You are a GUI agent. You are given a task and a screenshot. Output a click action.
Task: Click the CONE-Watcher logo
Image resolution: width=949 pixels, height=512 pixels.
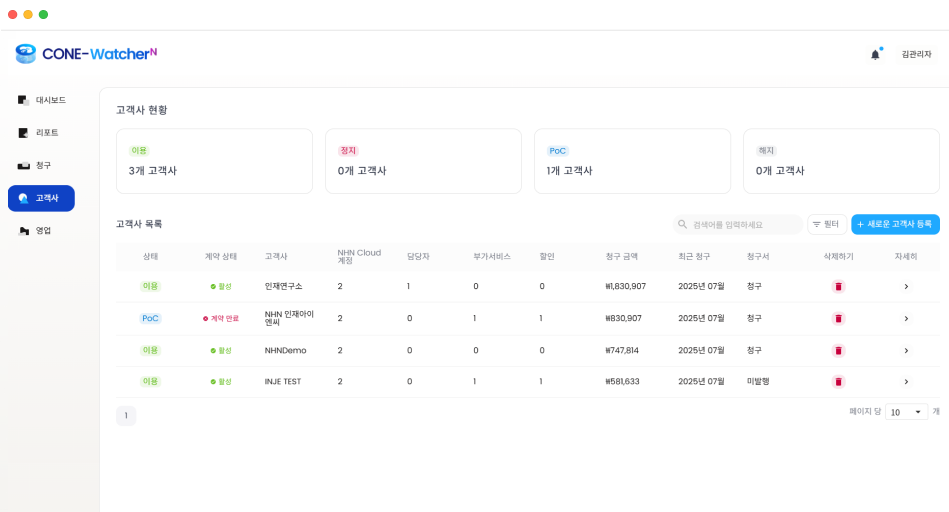click(x=86, y=54)
